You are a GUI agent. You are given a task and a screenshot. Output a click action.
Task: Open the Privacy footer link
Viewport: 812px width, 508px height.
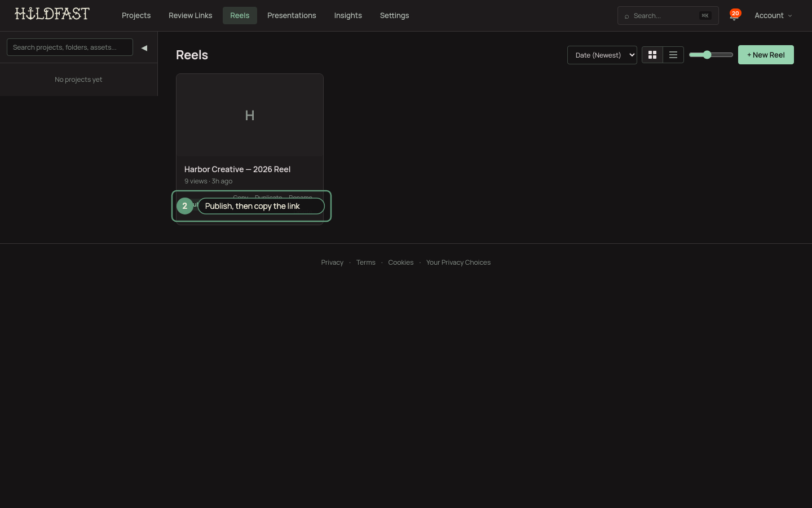pyautogui.click(x=332, y=262)
